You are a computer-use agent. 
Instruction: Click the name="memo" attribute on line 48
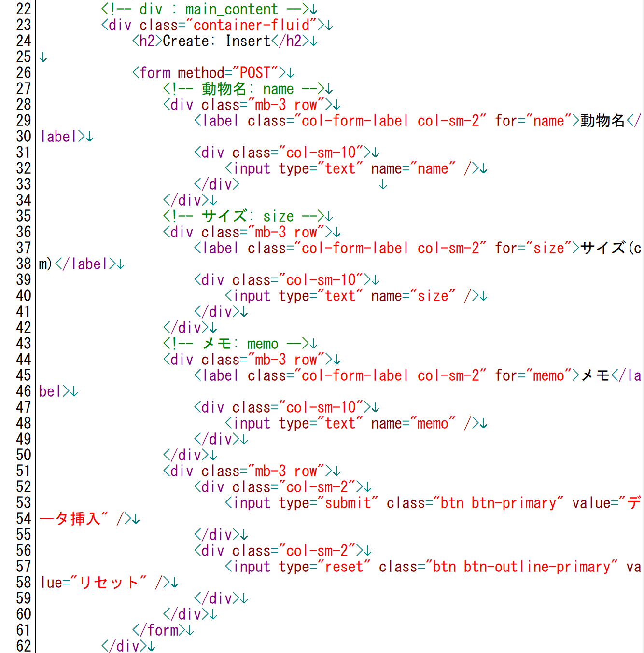click(x=413, y=423)
